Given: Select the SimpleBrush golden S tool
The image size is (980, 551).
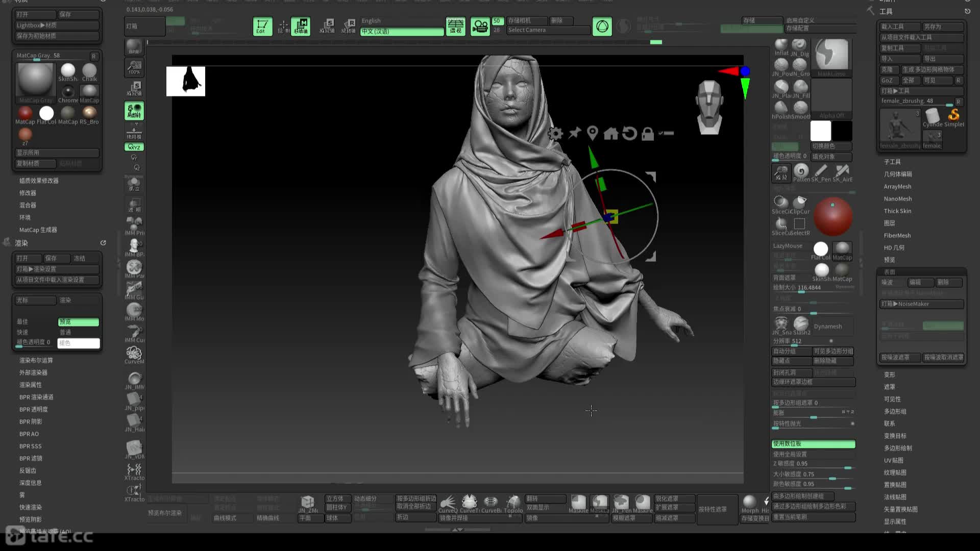Looking at the screenshot, I should click(x=954, y=117).
